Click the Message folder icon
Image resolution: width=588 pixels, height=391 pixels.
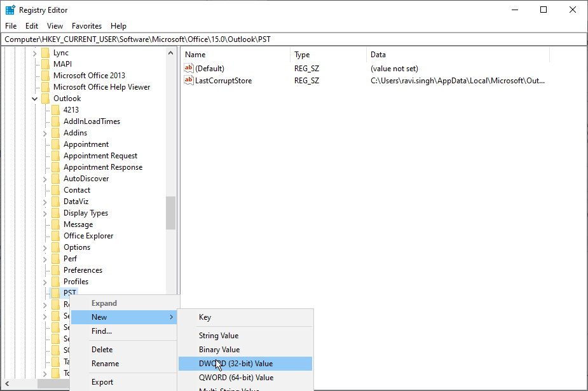55,224
